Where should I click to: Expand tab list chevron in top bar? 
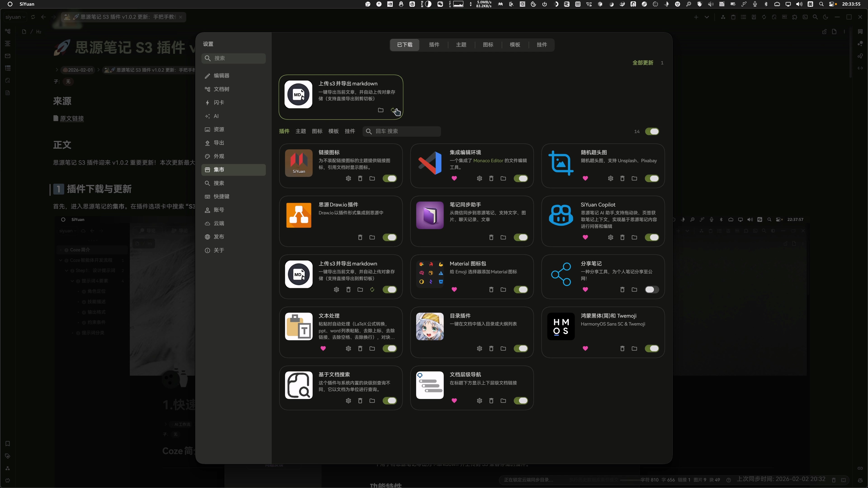pos(707,17)
